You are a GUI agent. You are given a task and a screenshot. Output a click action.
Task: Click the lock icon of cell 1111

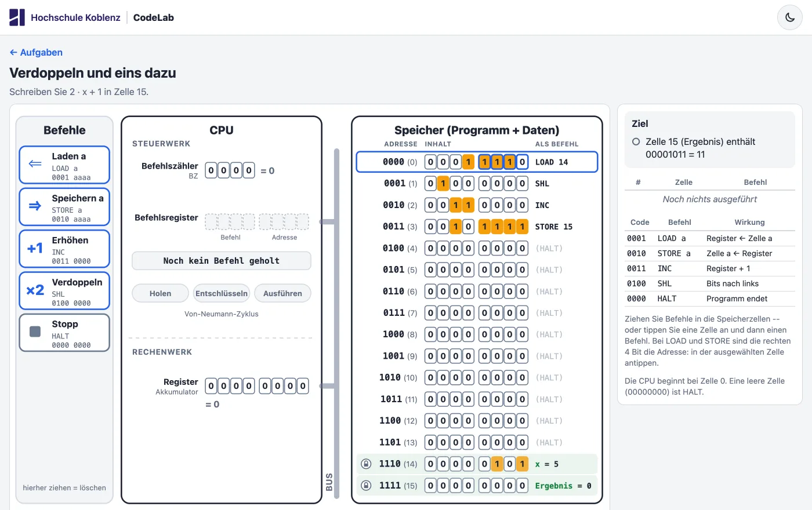[x=366, y=485]
